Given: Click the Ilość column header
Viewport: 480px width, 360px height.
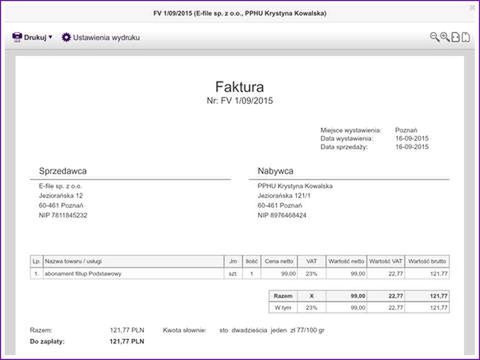Looking at the screenshot, I should pyautogui.click(x=252, y=261).
